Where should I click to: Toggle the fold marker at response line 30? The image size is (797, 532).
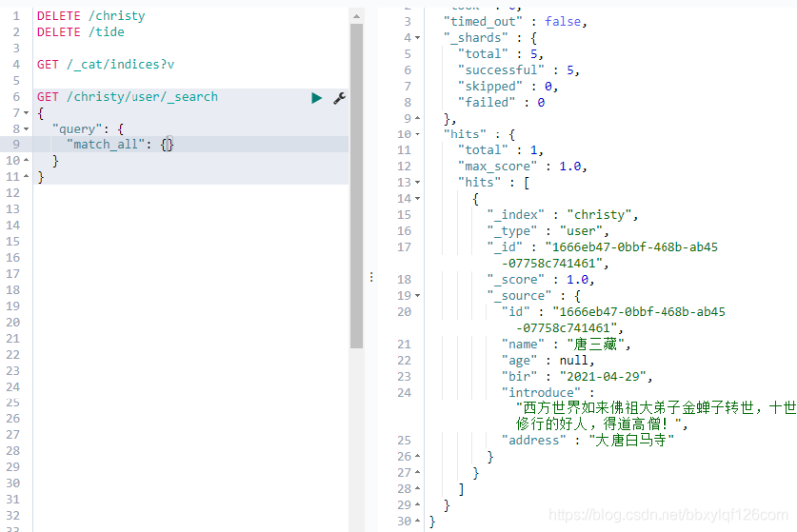(417, 521)
